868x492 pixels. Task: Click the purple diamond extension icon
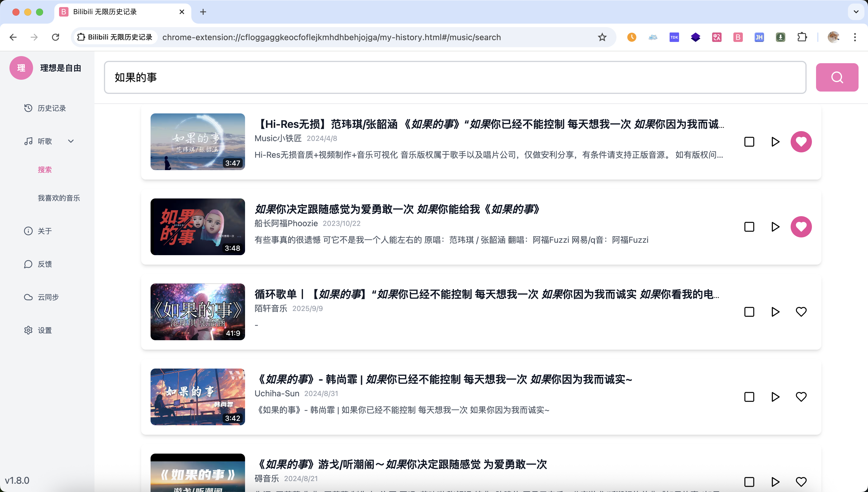tap(695, 37)
